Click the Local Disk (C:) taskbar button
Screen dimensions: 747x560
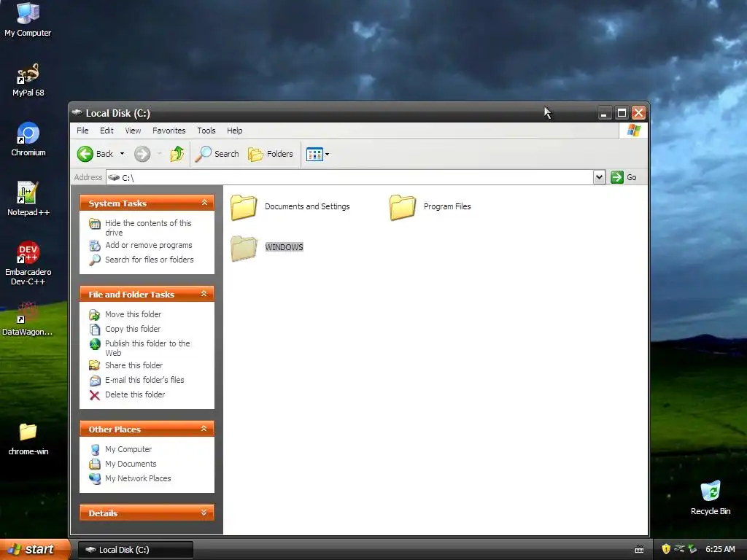click(135, 550)
